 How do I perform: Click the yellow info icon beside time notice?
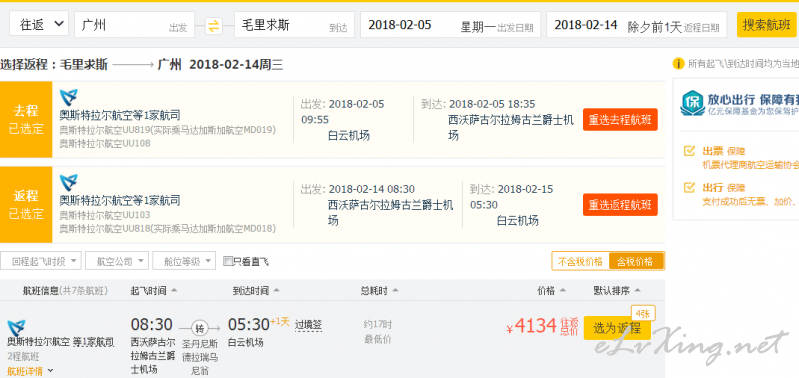pos(678,64)
